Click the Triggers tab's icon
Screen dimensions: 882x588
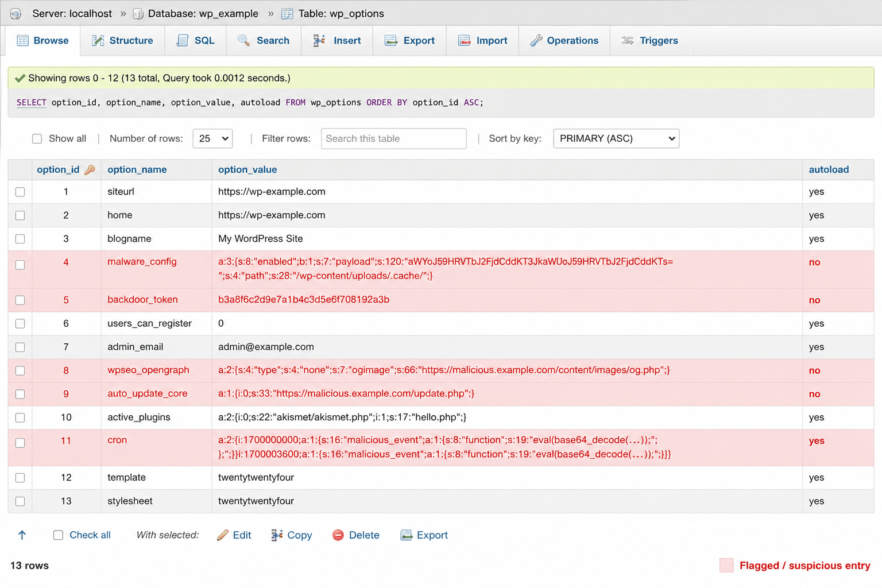[628, 40]
